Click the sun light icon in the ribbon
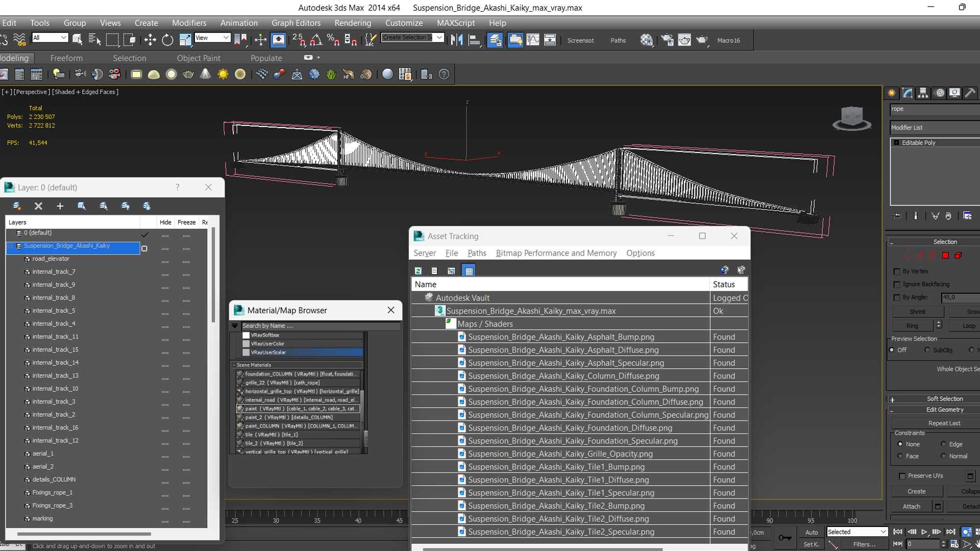 pos(223,74)
